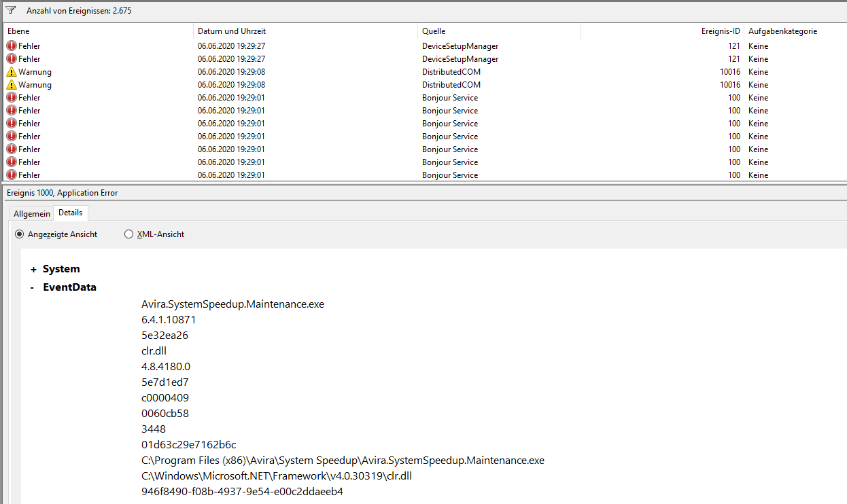Click the clr.dll module name value
The height and width of the screenshot is (504, 847).
coord(154,351)
